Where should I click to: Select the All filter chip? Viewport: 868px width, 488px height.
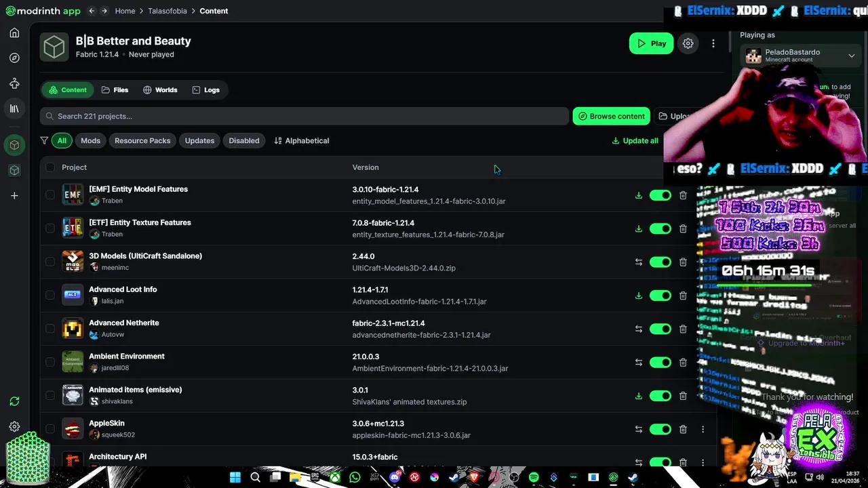62,141
